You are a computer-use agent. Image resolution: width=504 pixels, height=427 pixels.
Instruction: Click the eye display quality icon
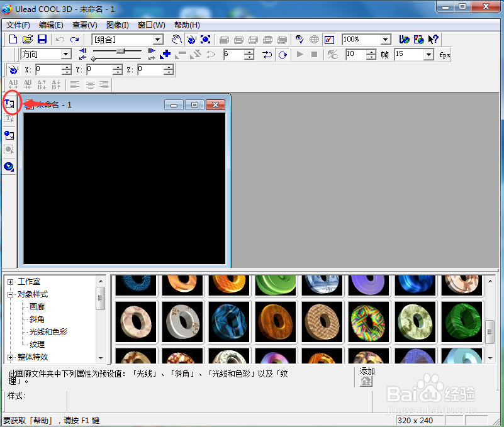(300, 40)
